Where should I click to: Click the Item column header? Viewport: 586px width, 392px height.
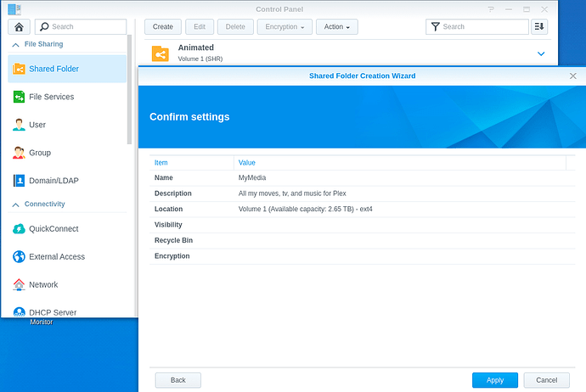[x=192, y=163]
